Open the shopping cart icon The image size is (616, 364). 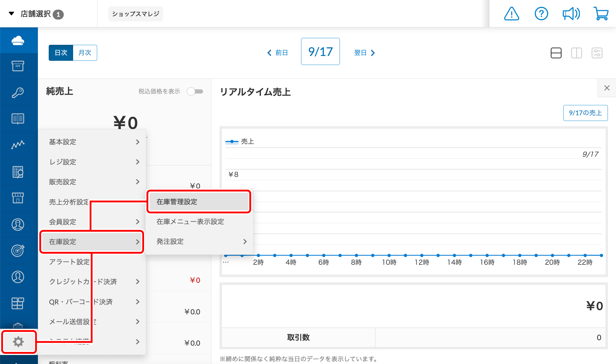[601, 14]
